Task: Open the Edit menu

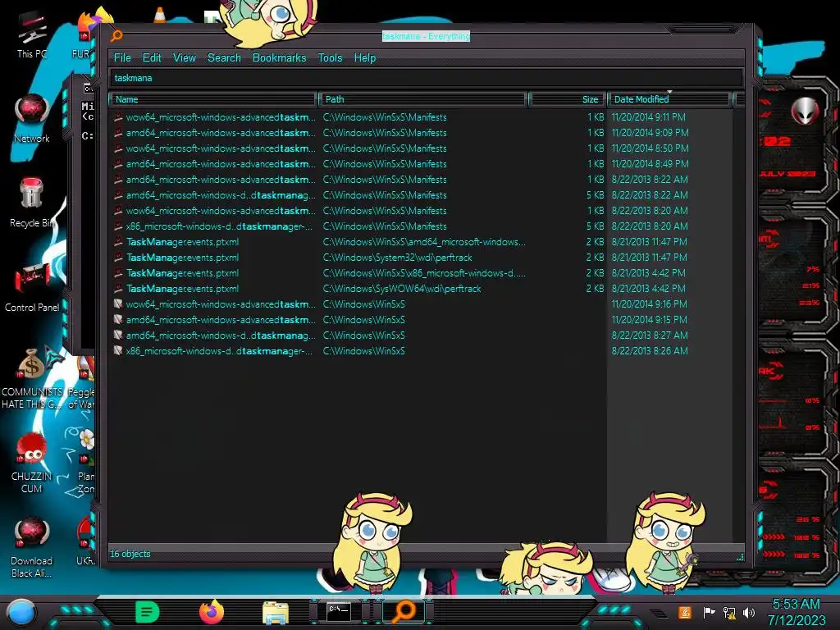Action: coord(152,58)
